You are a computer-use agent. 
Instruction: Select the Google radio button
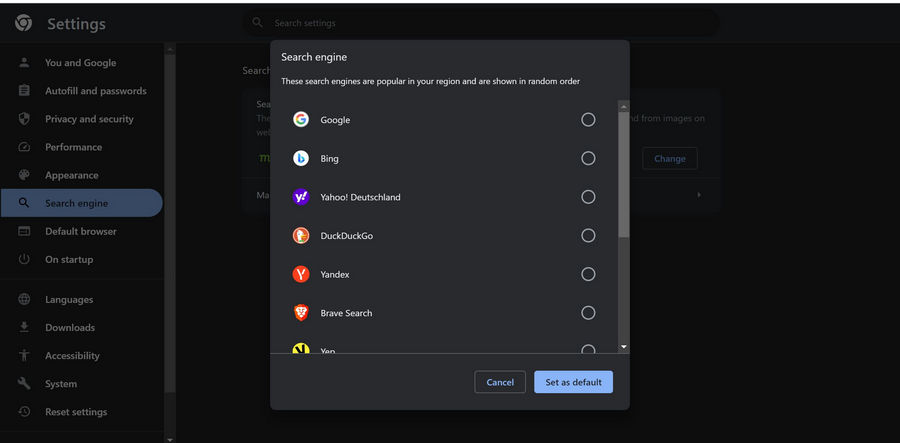pos(588,120)
